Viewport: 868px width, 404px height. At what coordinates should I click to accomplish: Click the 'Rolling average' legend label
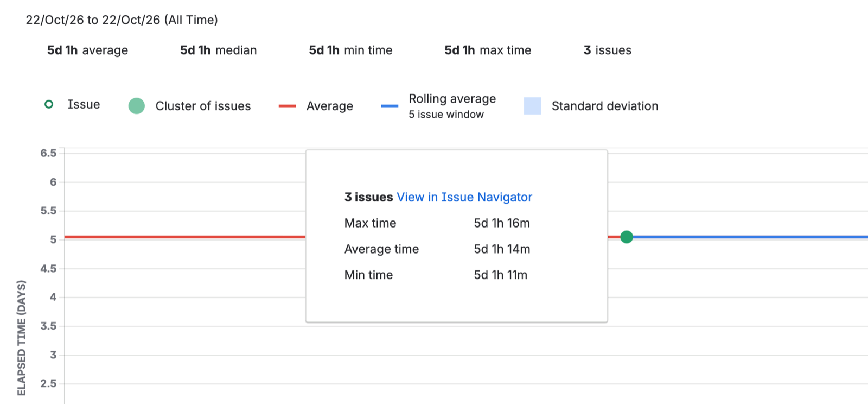(452, 99)
